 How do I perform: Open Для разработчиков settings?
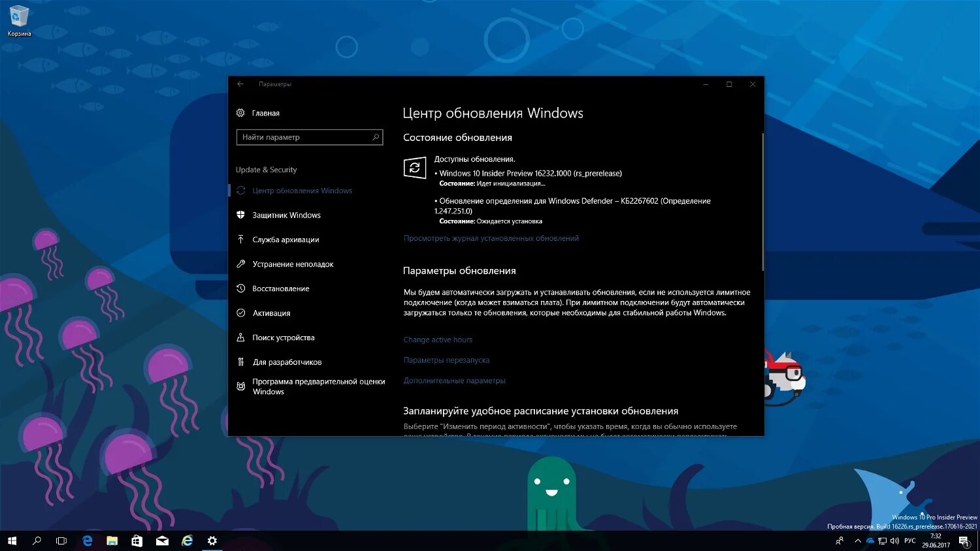(287, 362)
